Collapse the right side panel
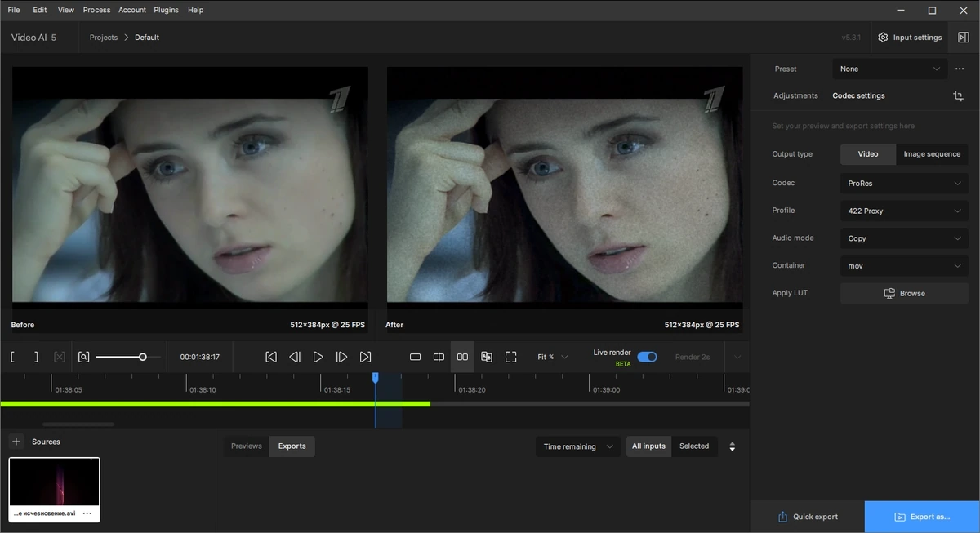 coord(964,38)
